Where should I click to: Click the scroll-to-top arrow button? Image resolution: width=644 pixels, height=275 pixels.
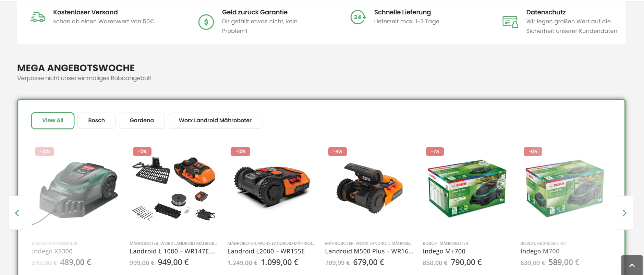632,265
